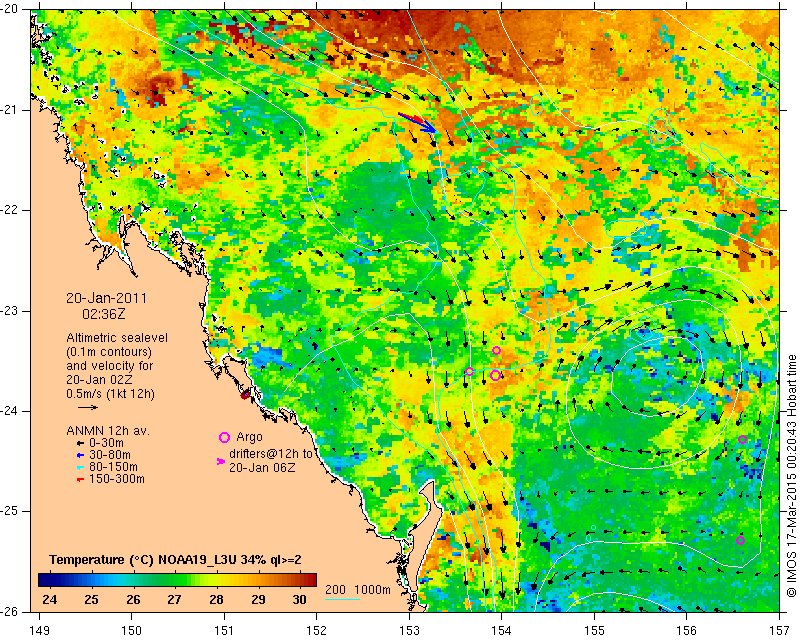The image size is (800, 640).
Task: Click the IMOS copyright timestamp text
Action: [x=791, y=477]
